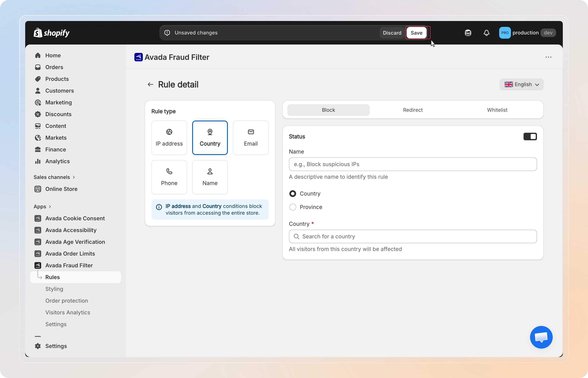This screenshot has width=588, height=378.
Task: Click the Settings gear icon in sidebar
Action: coord(38,346)
